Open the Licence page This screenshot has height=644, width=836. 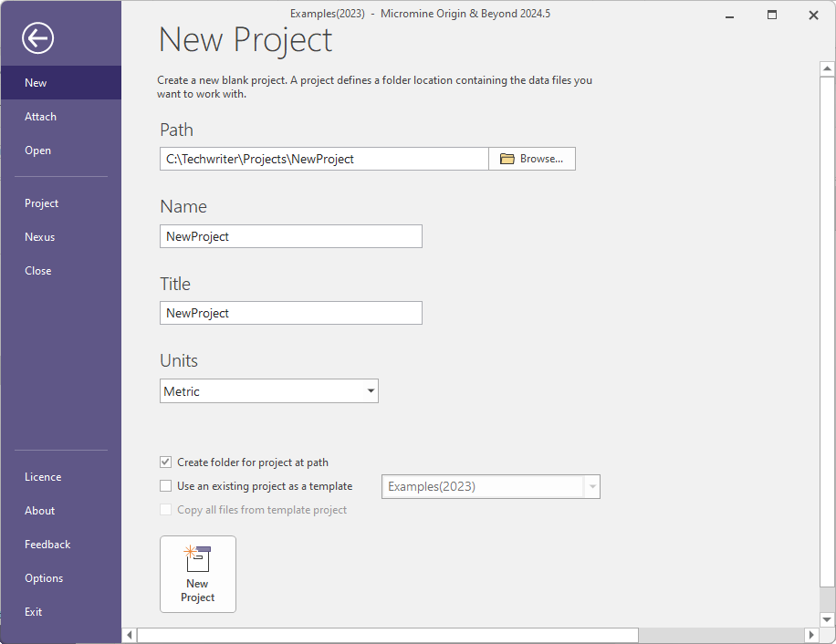(42, 476)
